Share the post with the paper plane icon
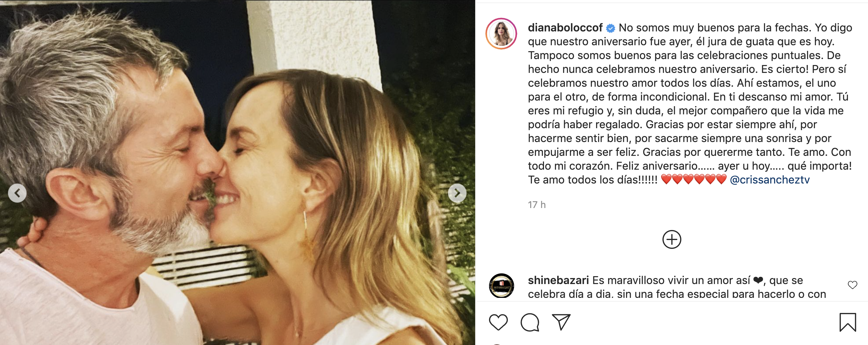This screenshot has height=345, width=868. 561,322
